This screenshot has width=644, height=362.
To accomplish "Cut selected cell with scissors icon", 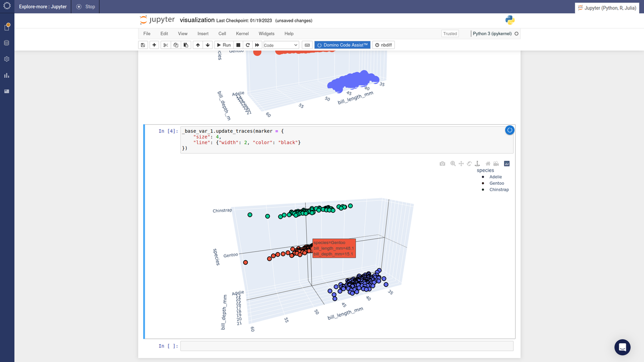I will pos(165,45).
